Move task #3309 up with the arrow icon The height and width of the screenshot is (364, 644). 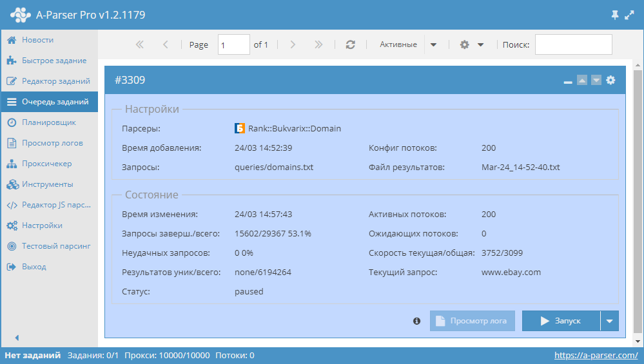tap(582, 80)
